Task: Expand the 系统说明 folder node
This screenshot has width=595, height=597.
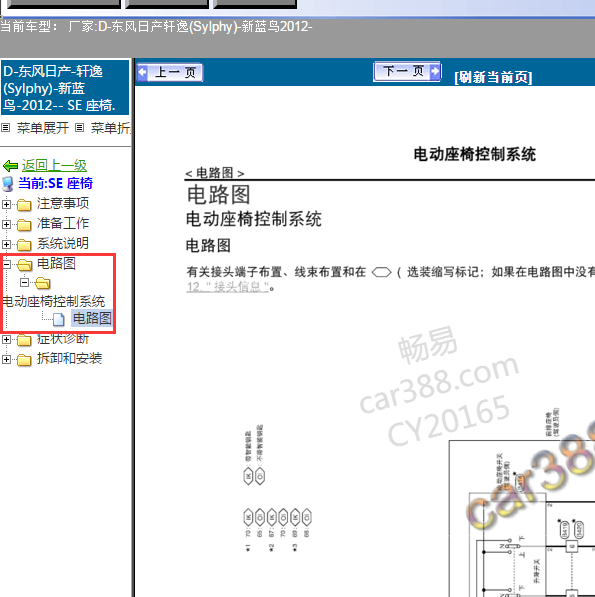Action: (x=6, y=244)
